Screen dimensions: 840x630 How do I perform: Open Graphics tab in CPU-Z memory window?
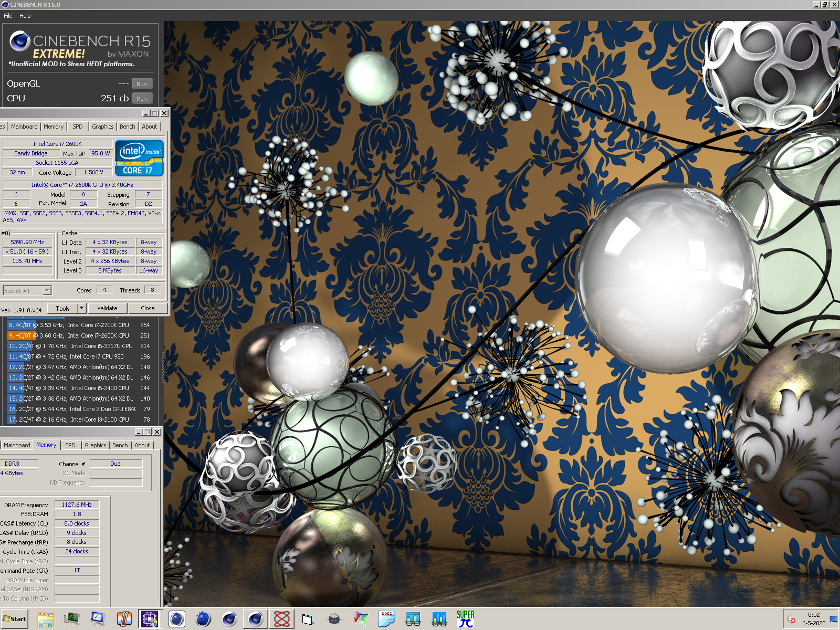95,445
